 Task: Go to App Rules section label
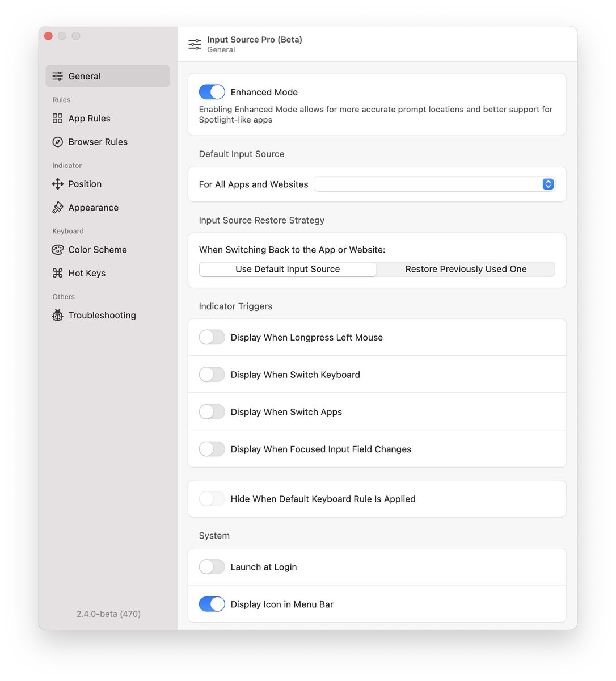(89, 118)
